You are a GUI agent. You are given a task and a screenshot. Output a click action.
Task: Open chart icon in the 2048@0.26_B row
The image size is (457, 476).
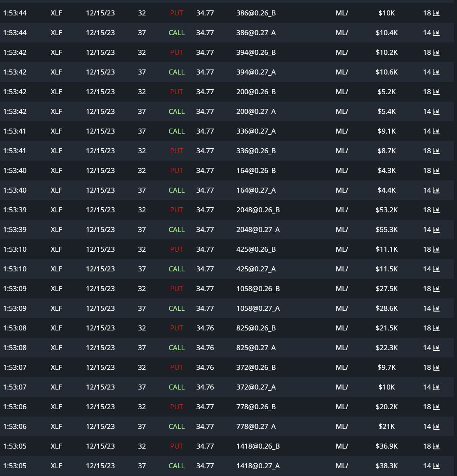436,210
